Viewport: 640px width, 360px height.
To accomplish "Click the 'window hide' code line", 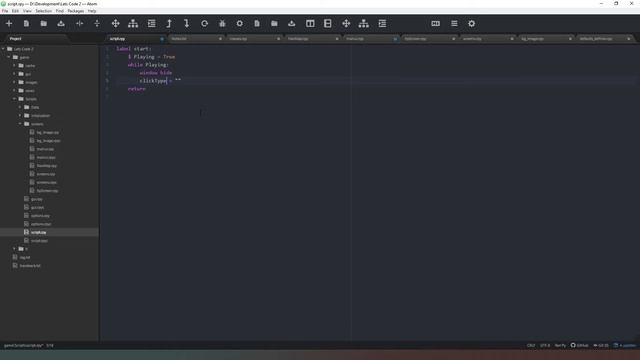I will 156,73.
